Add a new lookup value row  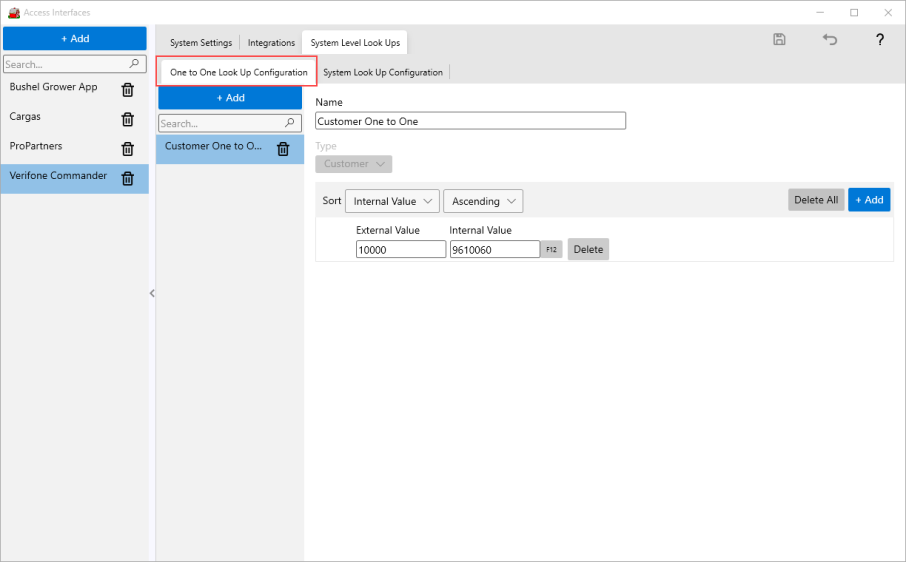[x=868, y=200]
